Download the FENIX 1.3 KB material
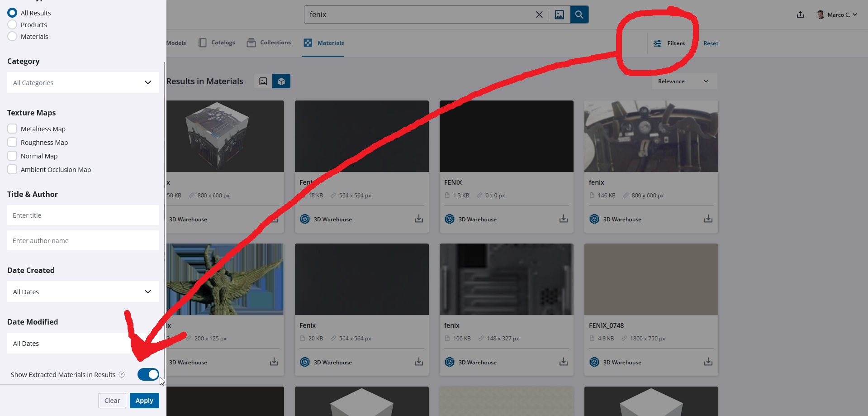 click(x=563, y=219)
